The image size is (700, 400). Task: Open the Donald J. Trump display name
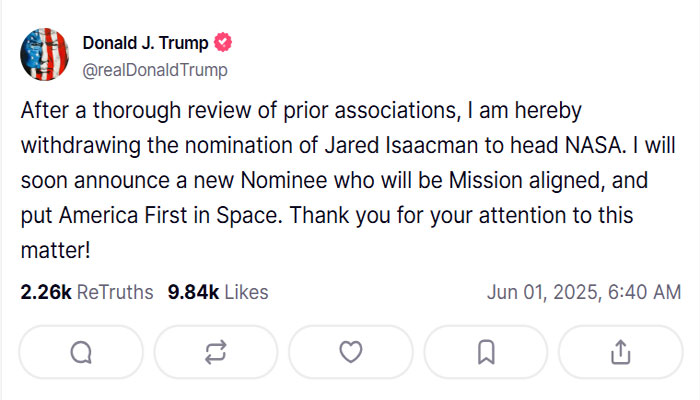146,43
